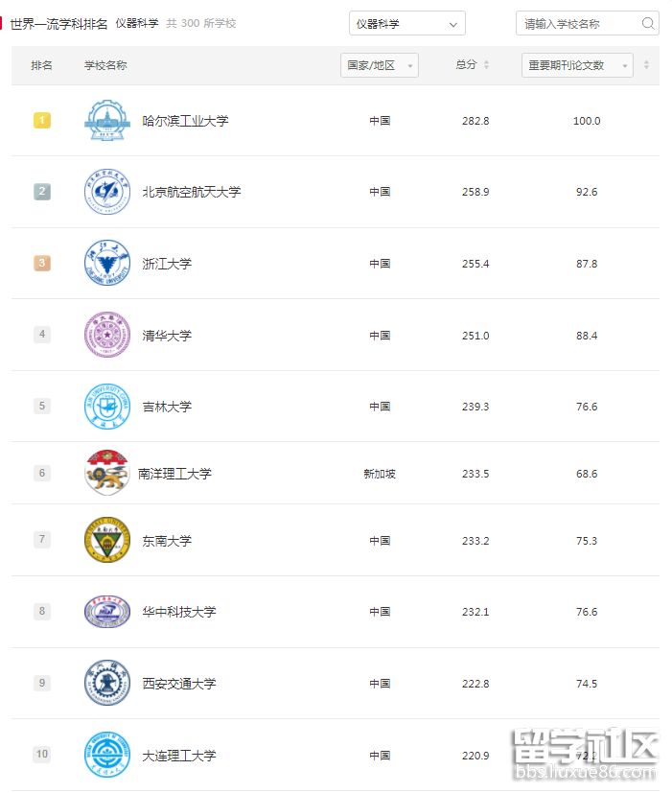This screenshot has height=793, width=672.
Task: Click Xi'an Jiaotong University logo
Action: pyautogui.click(x=106, y=683)
